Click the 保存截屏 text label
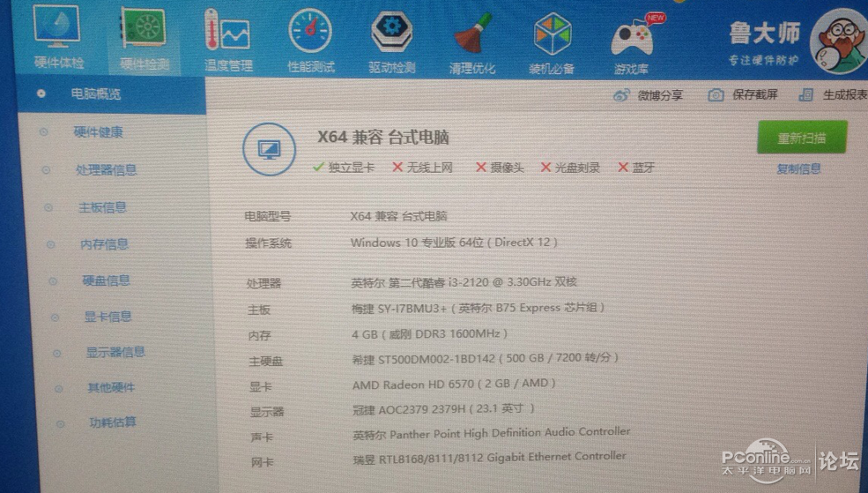The width and height of the screenshot is (868, 493). pos(755,94)
